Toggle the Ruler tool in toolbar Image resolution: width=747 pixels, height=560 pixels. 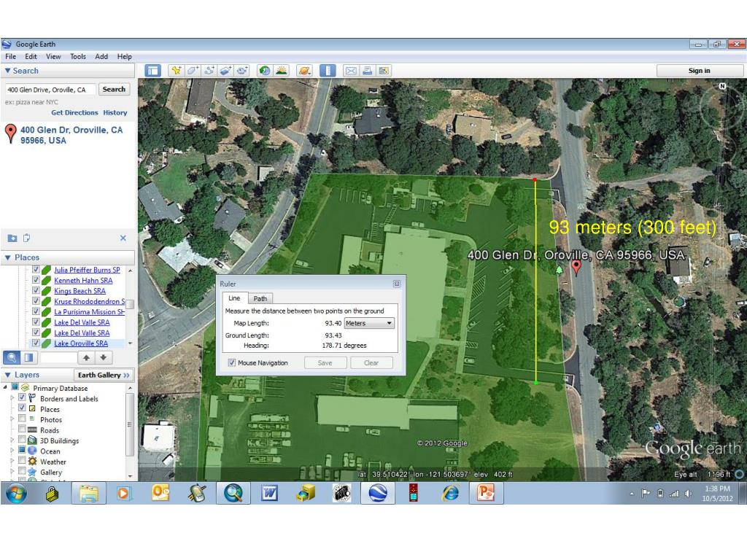pyautogui.click(x=328, y=71)
